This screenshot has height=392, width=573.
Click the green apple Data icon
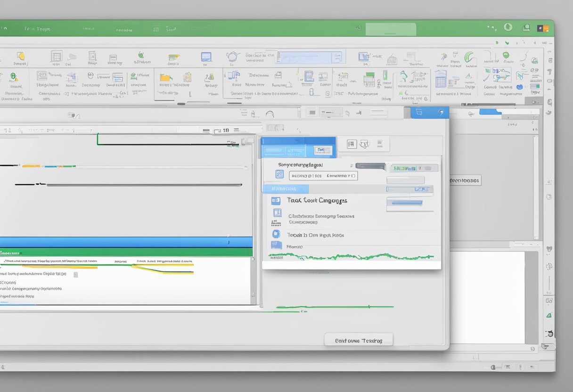(140, 56)
